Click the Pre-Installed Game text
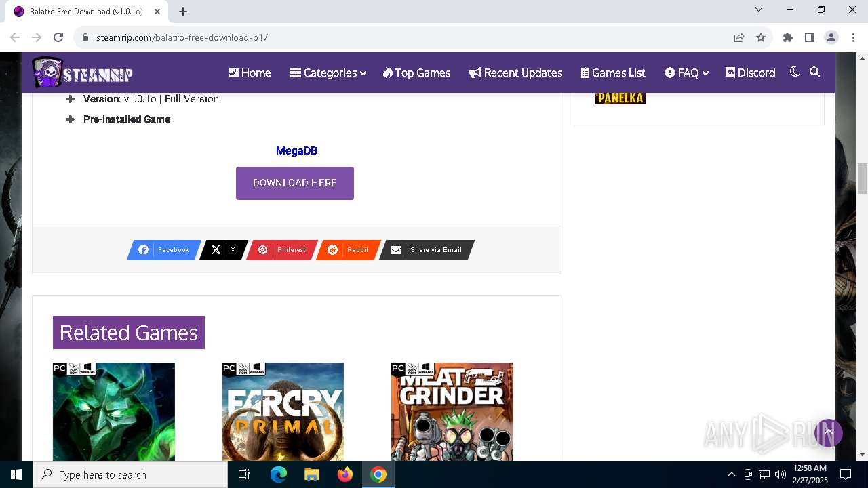 127,119
